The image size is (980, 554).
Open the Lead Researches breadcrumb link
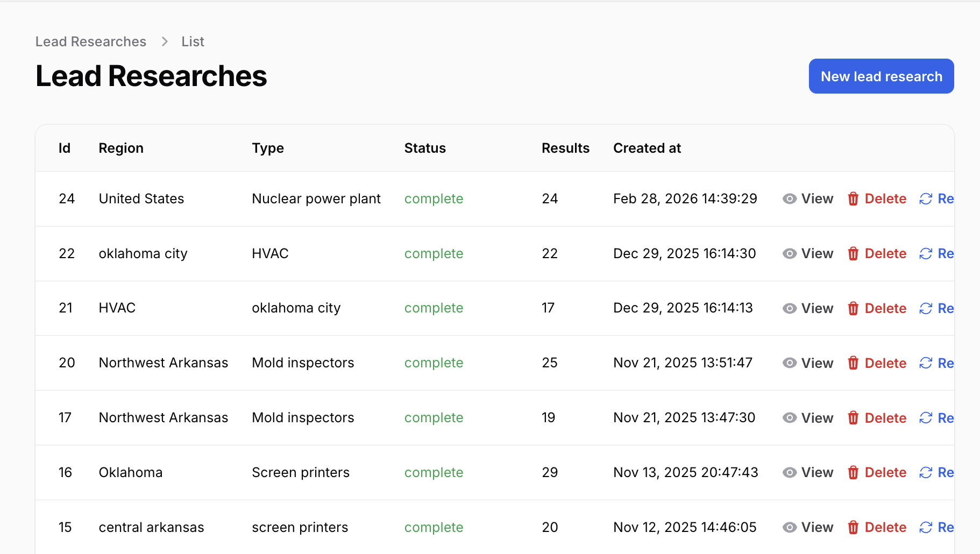coord(91,41)
